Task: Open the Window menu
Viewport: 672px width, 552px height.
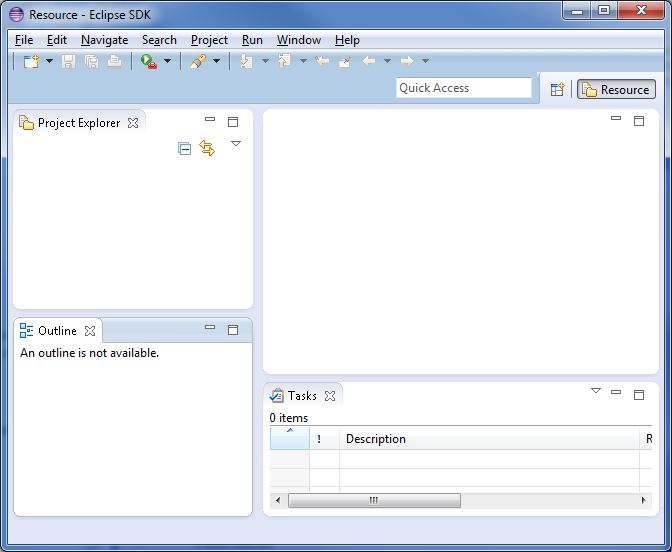Action: (299, 40)
